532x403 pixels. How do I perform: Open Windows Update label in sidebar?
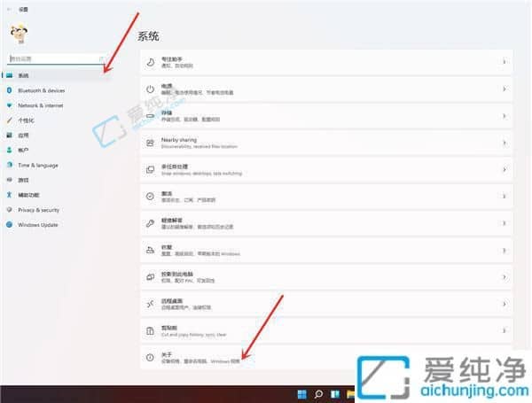tap(38, 225)
